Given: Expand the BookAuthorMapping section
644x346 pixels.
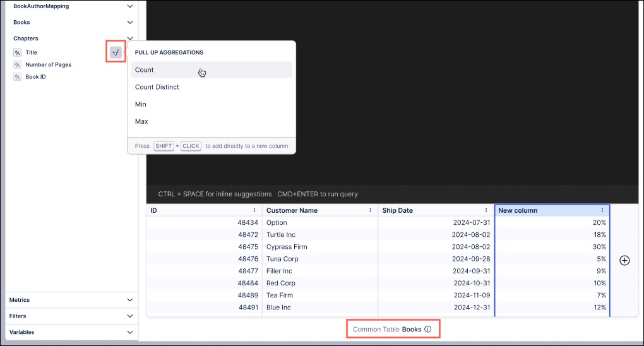Looking at the screenshot, I should click(129, 6).
